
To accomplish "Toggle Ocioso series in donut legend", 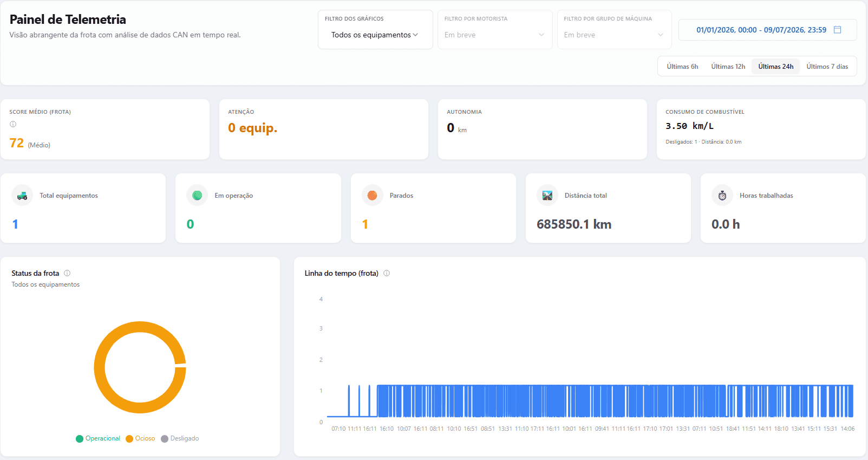I will (140, 438).
